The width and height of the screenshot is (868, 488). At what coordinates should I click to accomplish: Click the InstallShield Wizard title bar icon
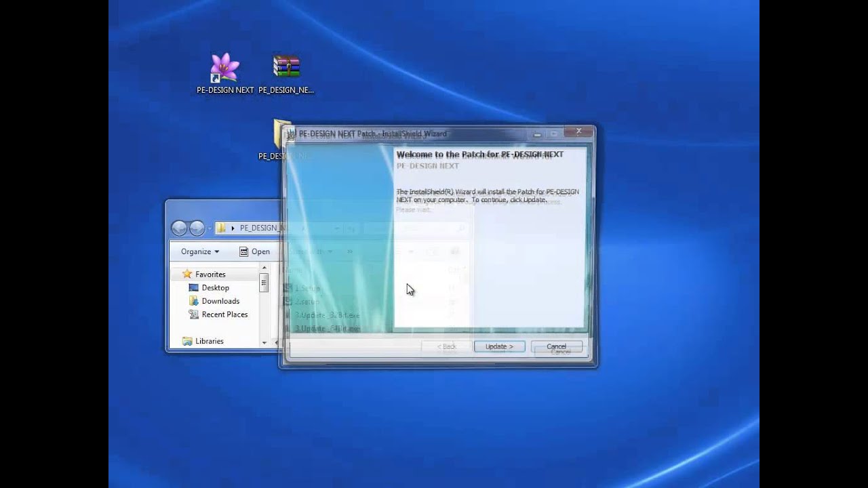291,134
